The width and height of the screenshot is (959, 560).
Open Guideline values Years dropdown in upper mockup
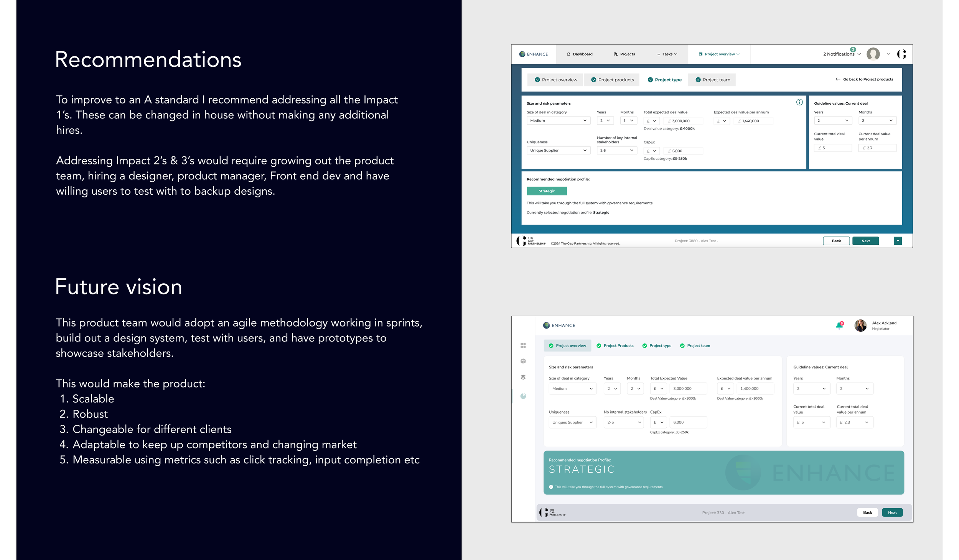(x=833, y=121)
